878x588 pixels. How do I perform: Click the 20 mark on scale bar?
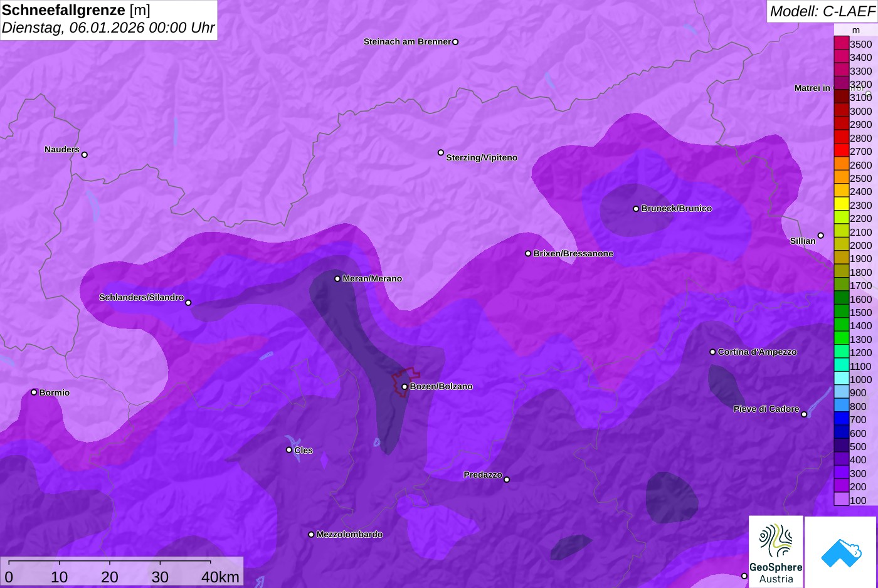click(110, 577)
